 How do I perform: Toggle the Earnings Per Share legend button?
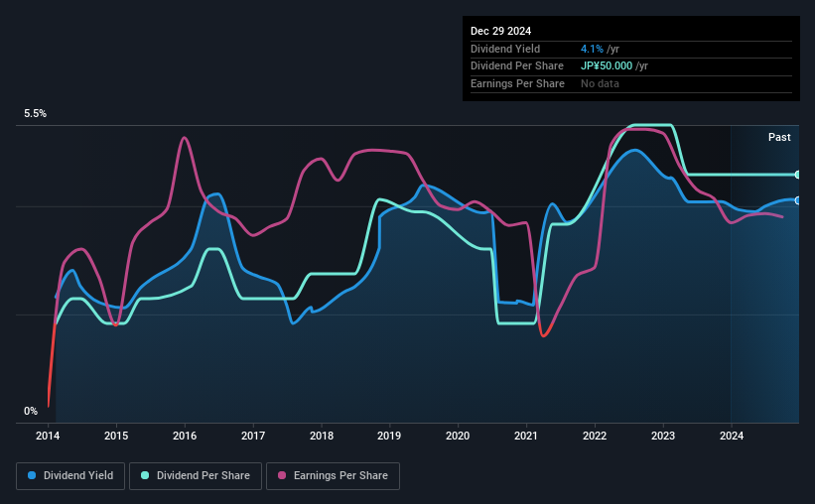pyautogui.click(x=334, y=476)
